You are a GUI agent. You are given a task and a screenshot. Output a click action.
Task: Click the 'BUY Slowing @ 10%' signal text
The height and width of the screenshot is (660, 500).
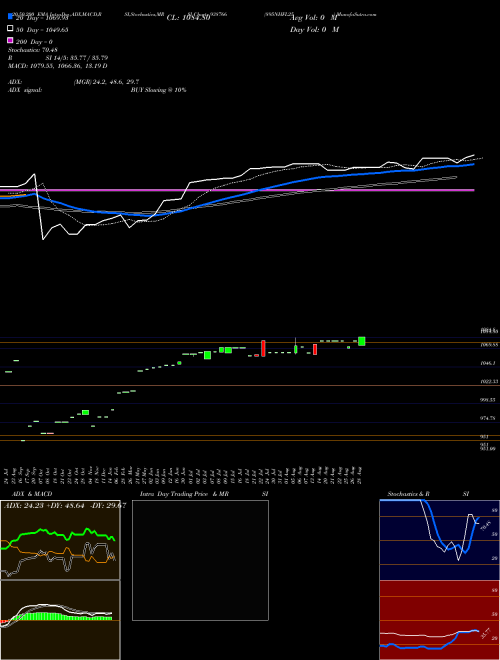click(x=158, y=90)
